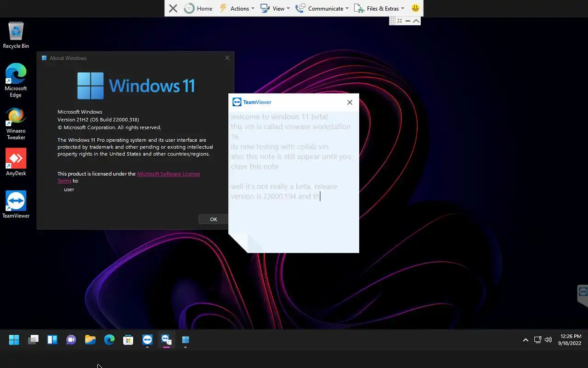Click the About Windows title bar icon
The height and width of the screenshot is (368, 588).
pyautogui.click(x=44, y=58)
